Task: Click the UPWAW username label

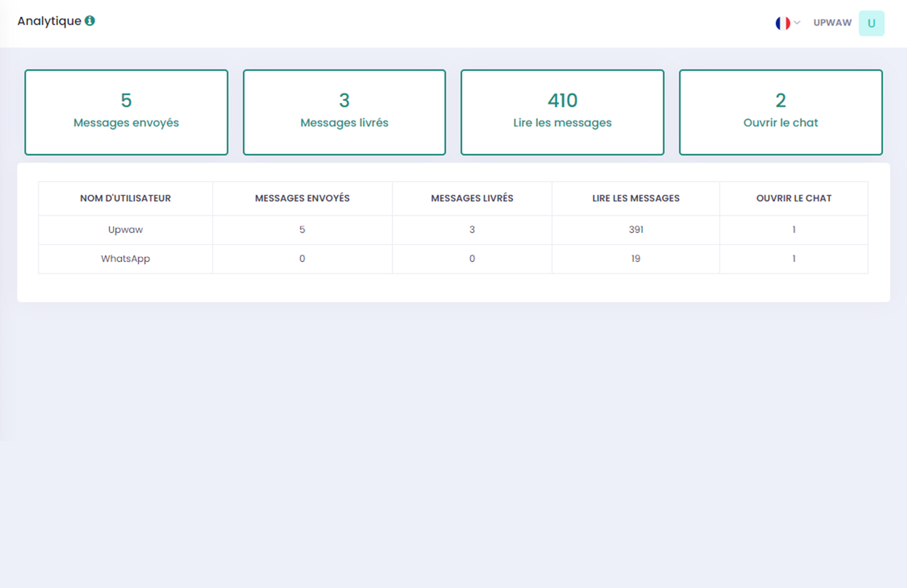Action: [x=832, y=23]
